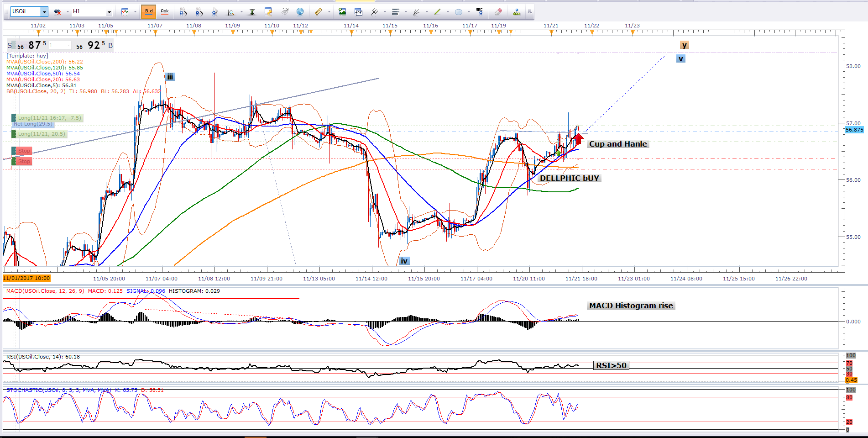Click the add indicator picture icon
Screen dimensions: 868x438
[x=342, y=12]
